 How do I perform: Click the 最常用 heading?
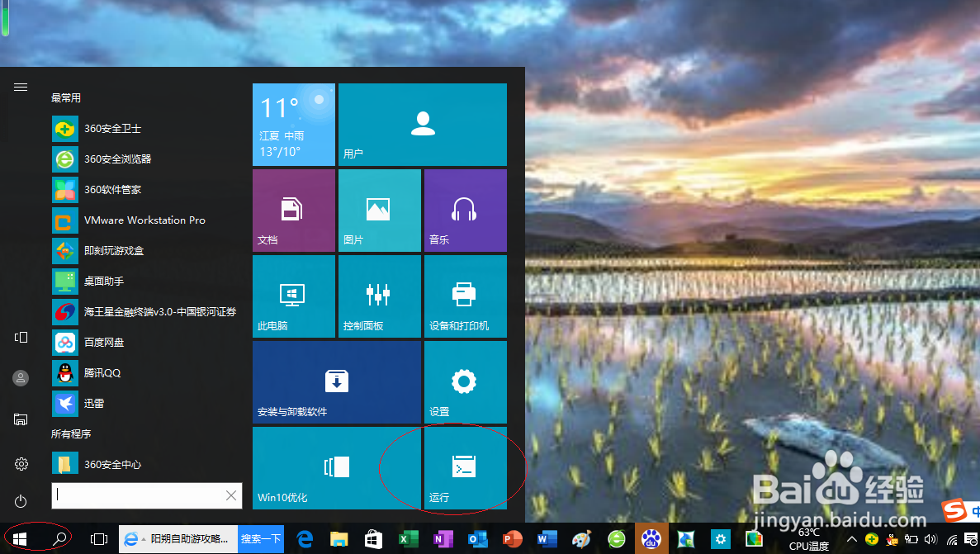[x=65, y=98]
